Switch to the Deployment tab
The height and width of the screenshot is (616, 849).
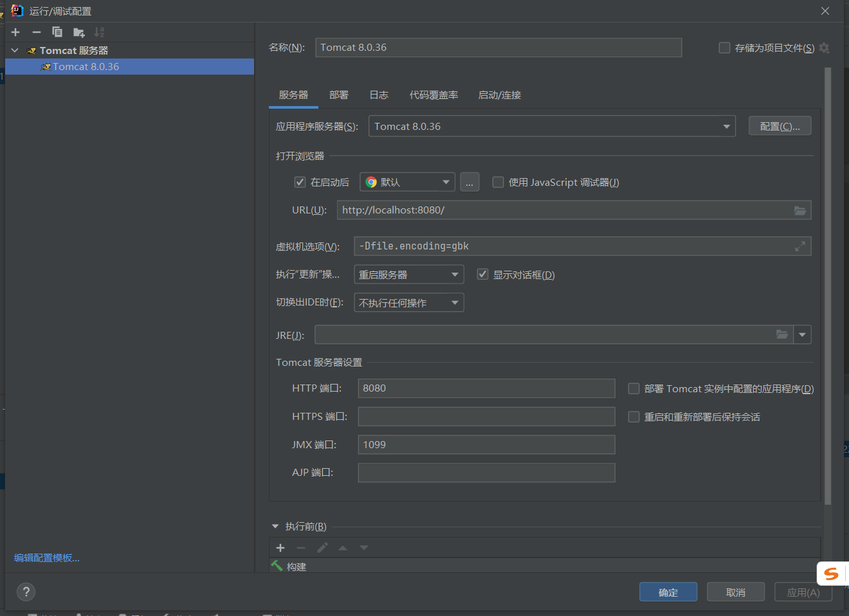(339, 95)
